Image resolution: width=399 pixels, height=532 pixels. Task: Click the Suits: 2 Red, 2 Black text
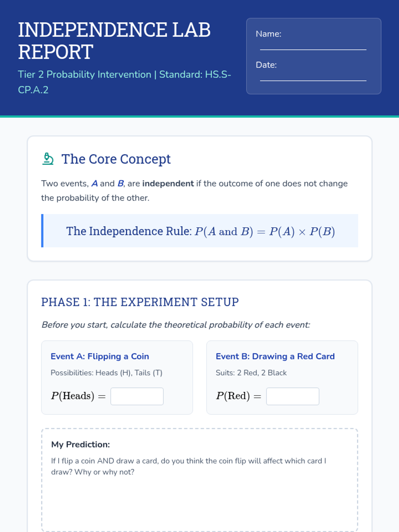coord(251,373)
